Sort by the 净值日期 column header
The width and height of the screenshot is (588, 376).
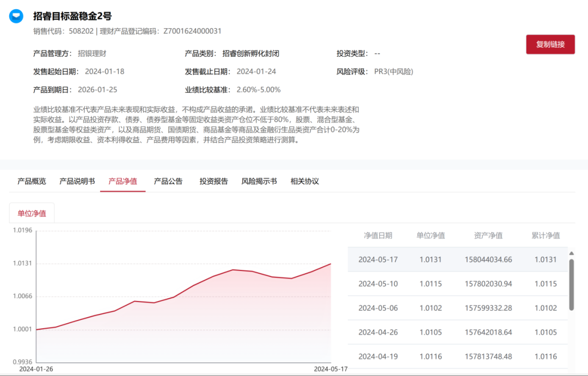click(x=378, y=235)
